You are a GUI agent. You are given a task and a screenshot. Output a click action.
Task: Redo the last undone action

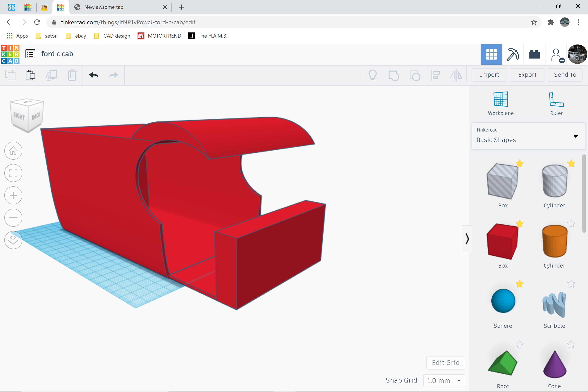[x=114, y=75]
